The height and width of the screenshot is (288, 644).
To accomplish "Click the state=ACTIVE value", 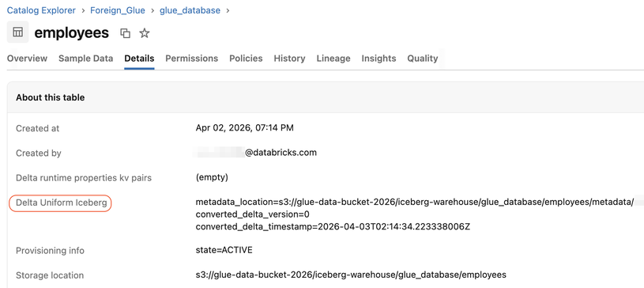I will [x=224, y=250].
